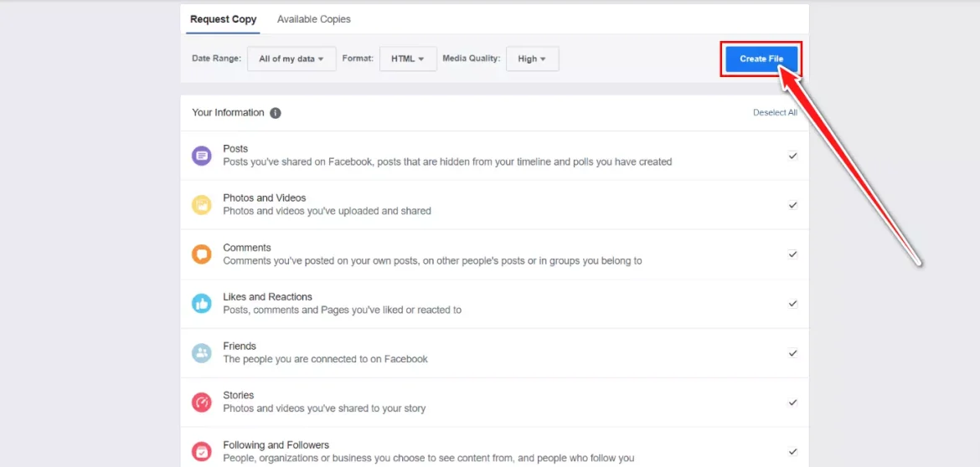Screen dimensions: 980x467
Task: Click the red Stories icon
Action: click(201, 402)
